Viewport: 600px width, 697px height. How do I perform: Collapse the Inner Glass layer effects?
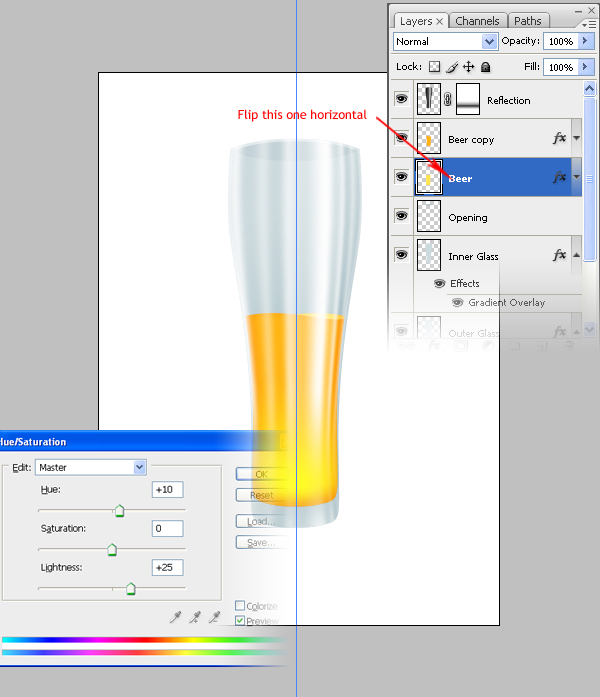[x=577, y=256]
